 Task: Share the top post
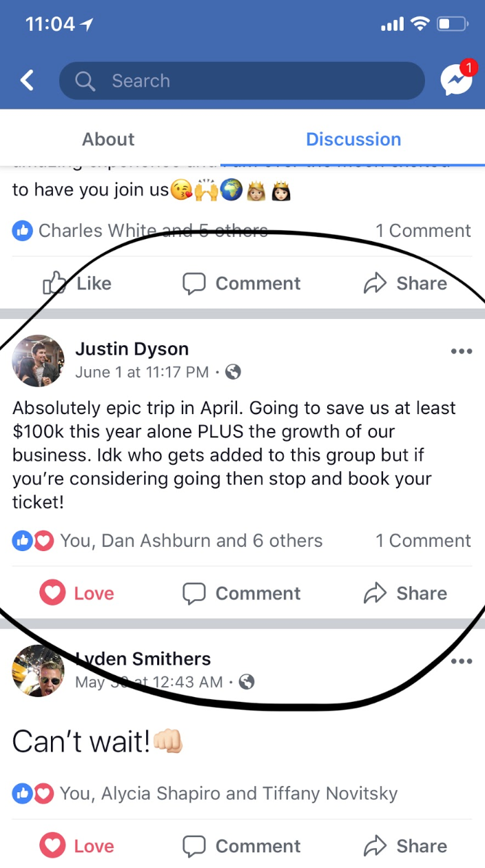(x=405, y=283)
